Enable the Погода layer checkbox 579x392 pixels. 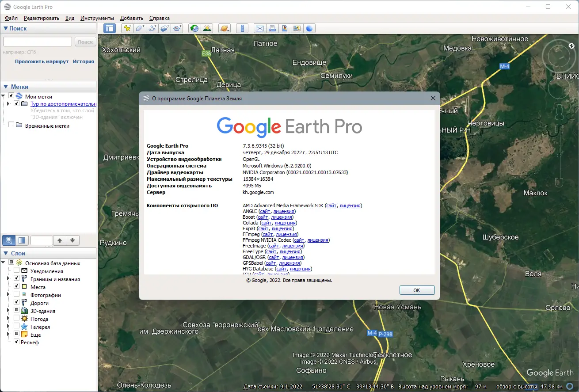coord(16,318)
